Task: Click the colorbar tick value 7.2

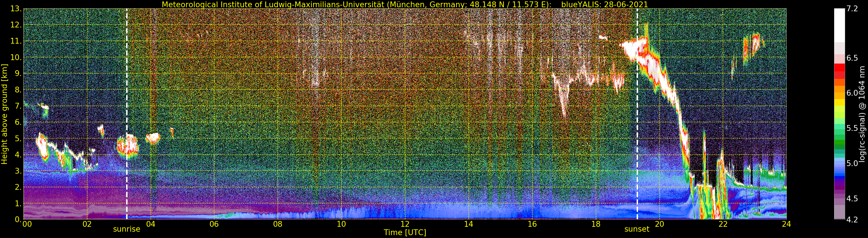Action: (852, 9)
